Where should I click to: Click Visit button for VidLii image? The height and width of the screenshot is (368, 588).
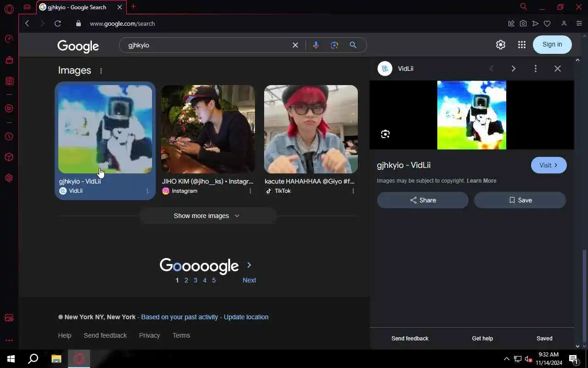pyautogui.click(x=549, y=165)
